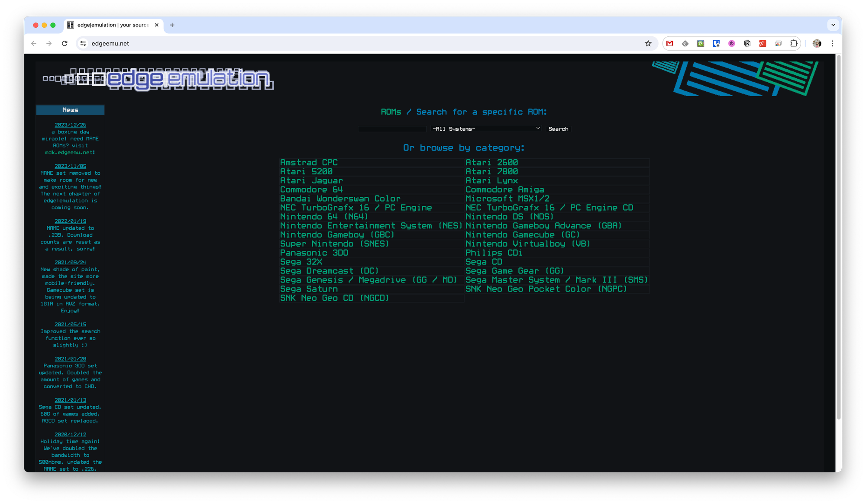Click the pink Toggl timer extension icon

(731, 43)
